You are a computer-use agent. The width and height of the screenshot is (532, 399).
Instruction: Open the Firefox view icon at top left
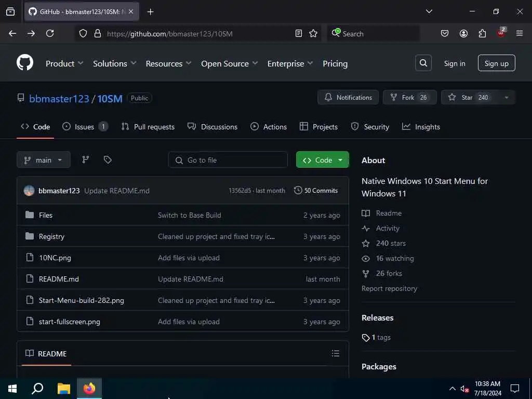(10, 12)
